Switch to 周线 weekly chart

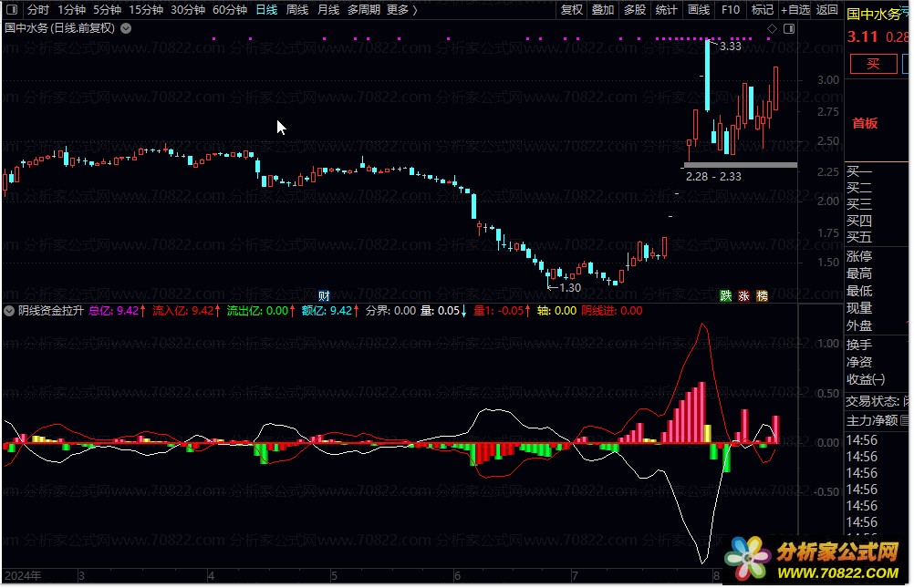[x=297, y=10]
